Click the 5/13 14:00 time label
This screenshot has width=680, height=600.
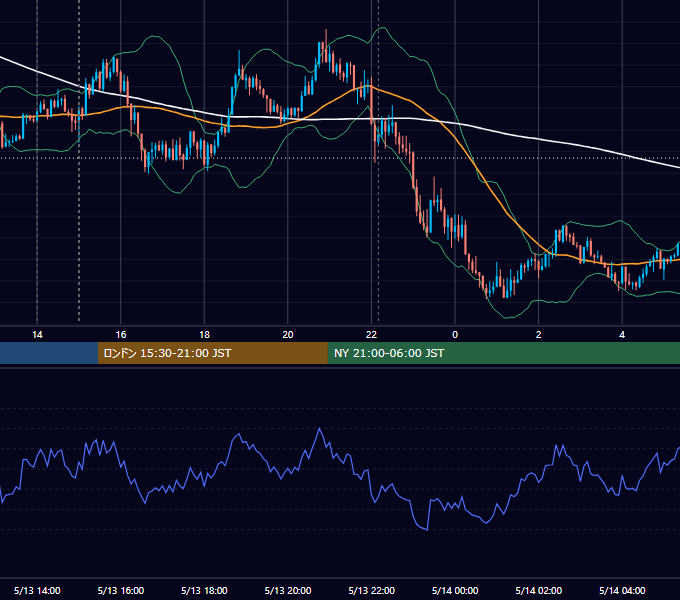[37, 590]
